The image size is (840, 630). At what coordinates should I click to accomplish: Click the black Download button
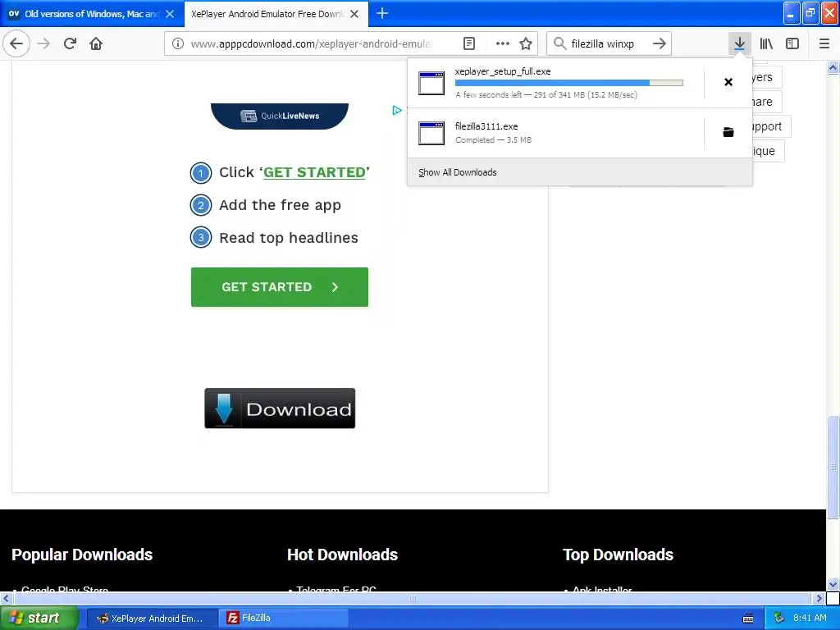[x=280, y=409]
